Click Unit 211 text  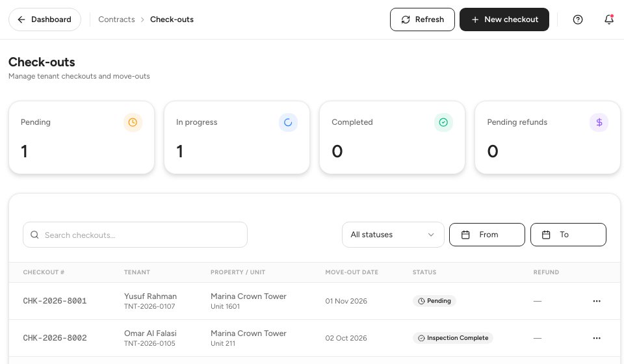coord(223,343)
